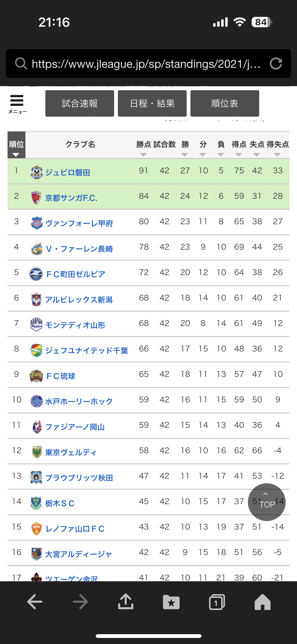Click the ジュビロ磐田 club crest
The image size is (297, 644).
[37, 172]
